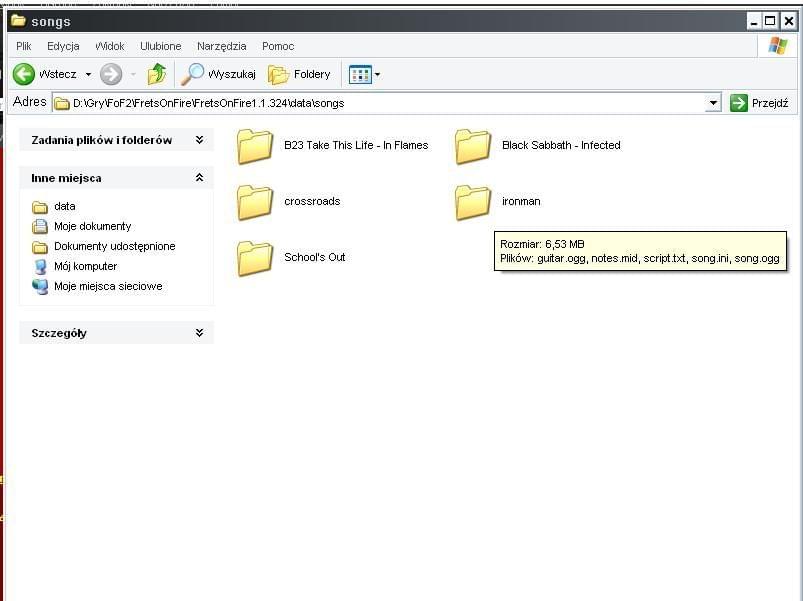Open Moje dokumenty link
This screenshot has height=601, width=803.
[x=93, y=226]
